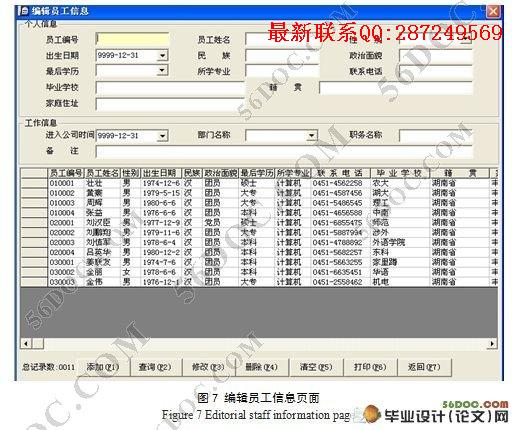517x430 pixels.
Task: Click the 员工编号 column header
Action: coord(66,173)
